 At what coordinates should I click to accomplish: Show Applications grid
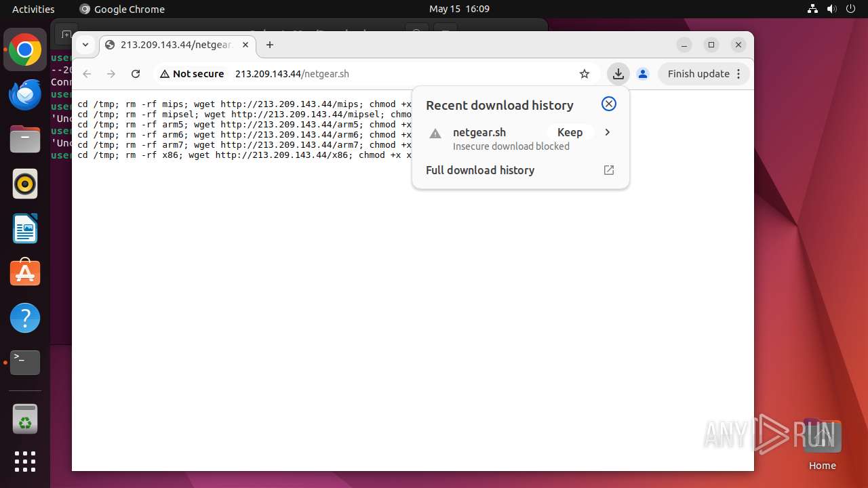(25, 462)
